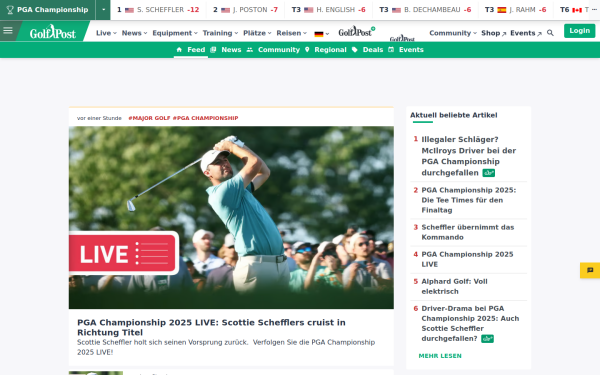Open the Plätze dropdown menu
The width and height of the screenshot is (600, 375).
click(257, 33)
